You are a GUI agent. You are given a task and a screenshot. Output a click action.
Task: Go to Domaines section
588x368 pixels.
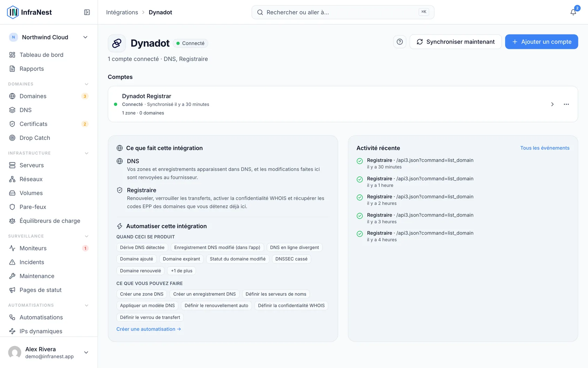coord(49,96)
